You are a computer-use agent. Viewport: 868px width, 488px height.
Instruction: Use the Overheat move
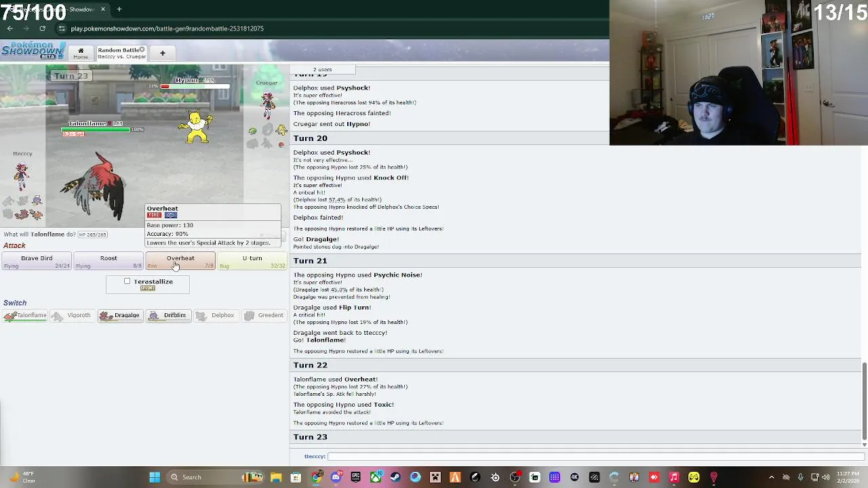tap(180, 261)
